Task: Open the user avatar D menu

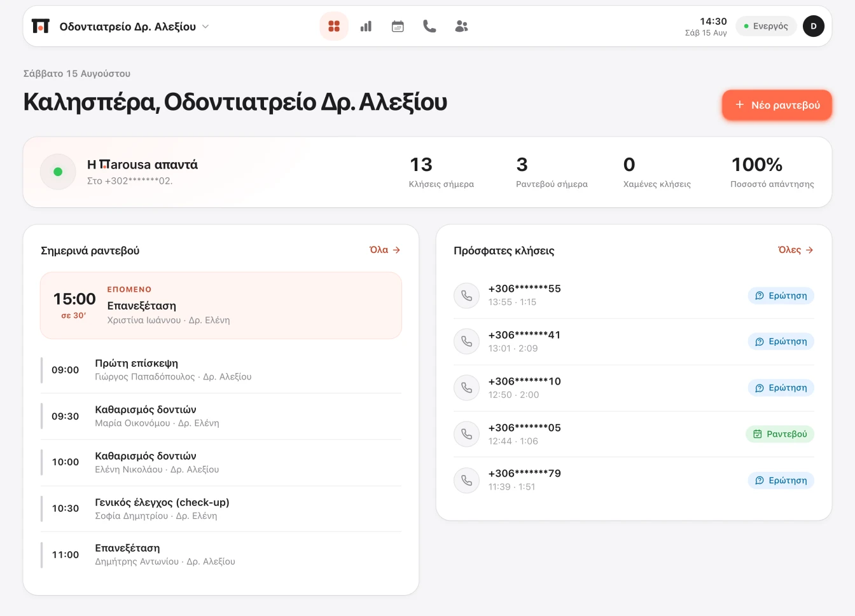Action: [814, 26]
